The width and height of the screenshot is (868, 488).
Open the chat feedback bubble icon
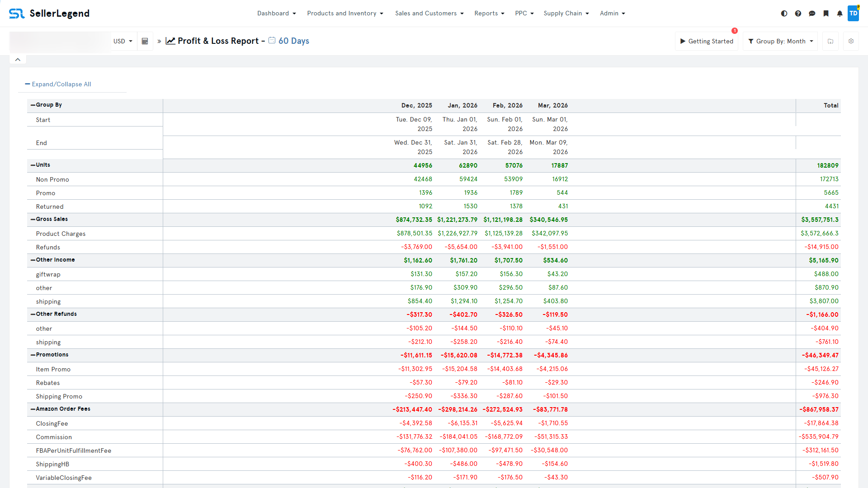pyautogui.click(x=812, y=14)
